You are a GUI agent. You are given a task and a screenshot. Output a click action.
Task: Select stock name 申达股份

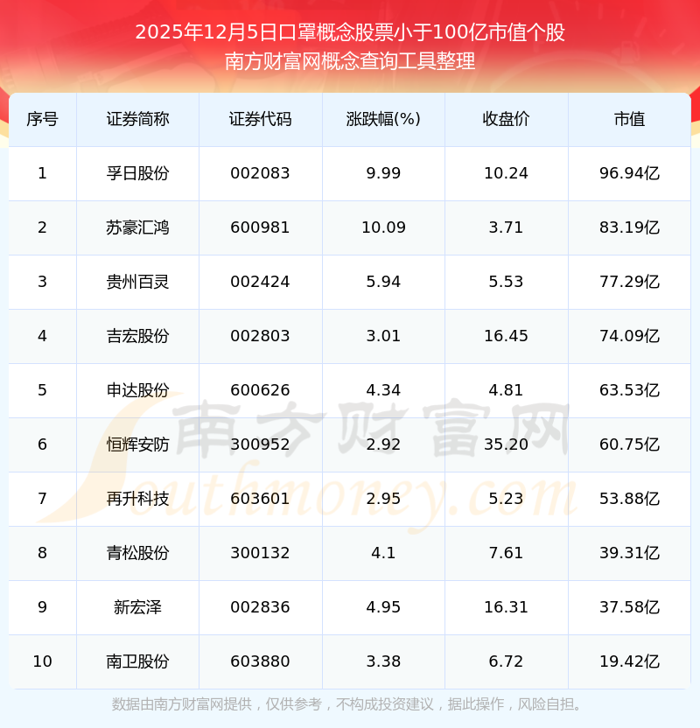point(138,390)
